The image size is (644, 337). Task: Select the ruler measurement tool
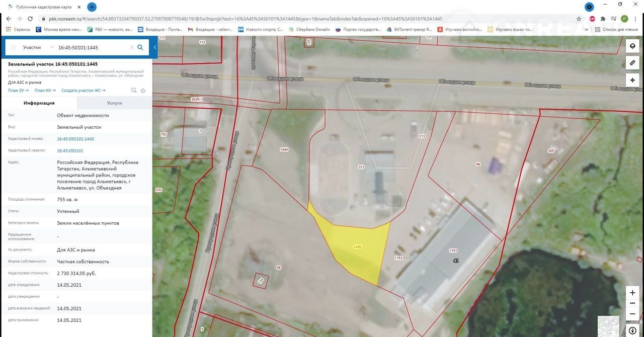[632, 63]
